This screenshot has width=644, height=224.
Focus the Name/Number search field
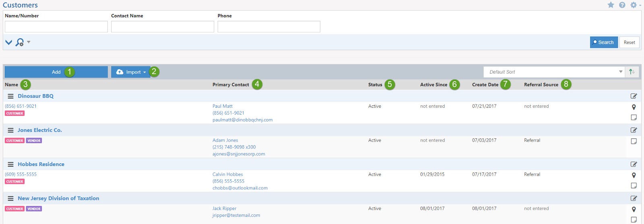pos(56,27)
